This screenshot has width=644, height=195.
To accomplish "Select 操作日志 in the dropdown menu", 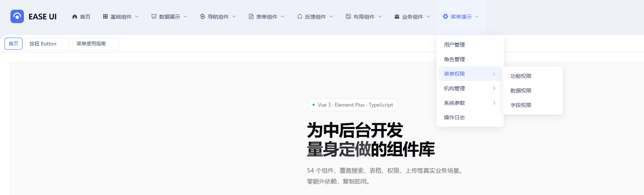I will [470, 117].
